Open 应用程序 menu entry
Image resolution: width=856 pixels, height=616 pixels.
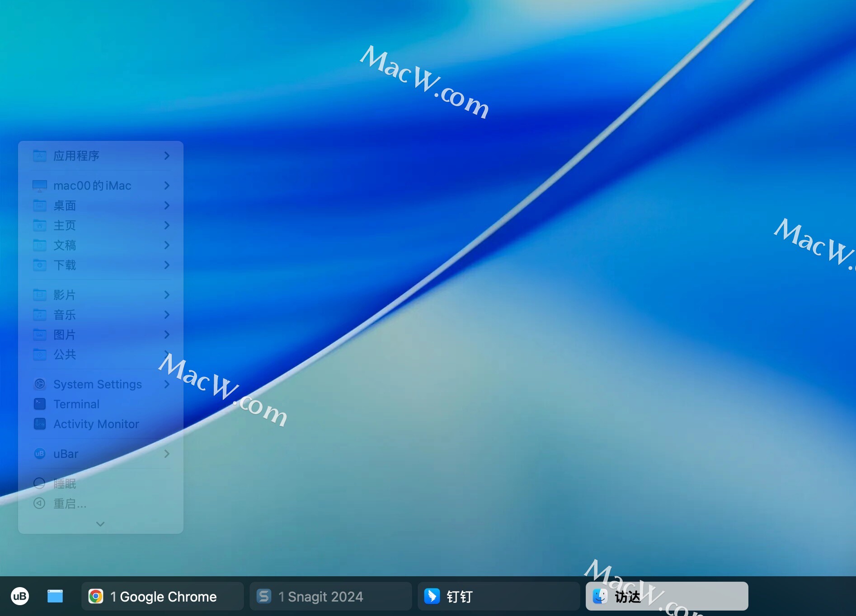point(101,156)
